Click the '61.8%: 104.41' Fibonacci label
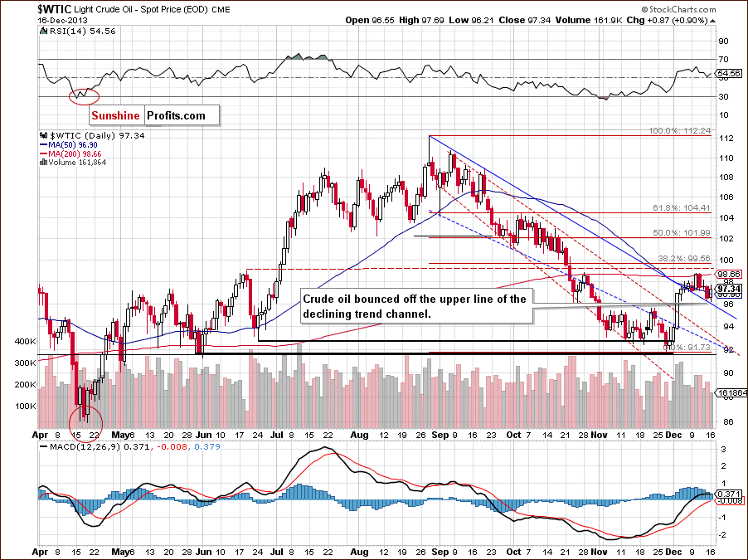The height and width of the screenshot is (560, 748). [x=682, y=207]
